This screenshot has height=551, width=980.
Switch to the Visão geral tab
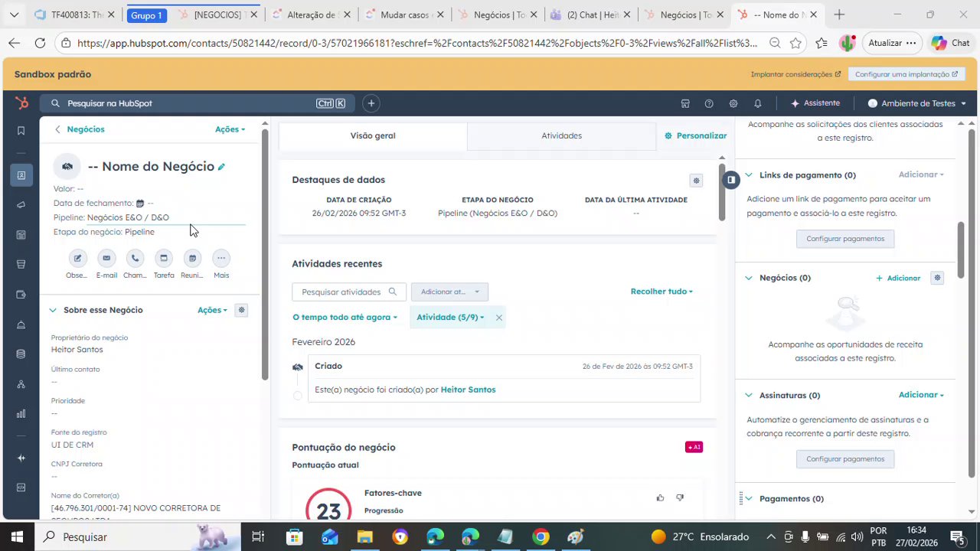pyautogui.click(x=373, y=135)
